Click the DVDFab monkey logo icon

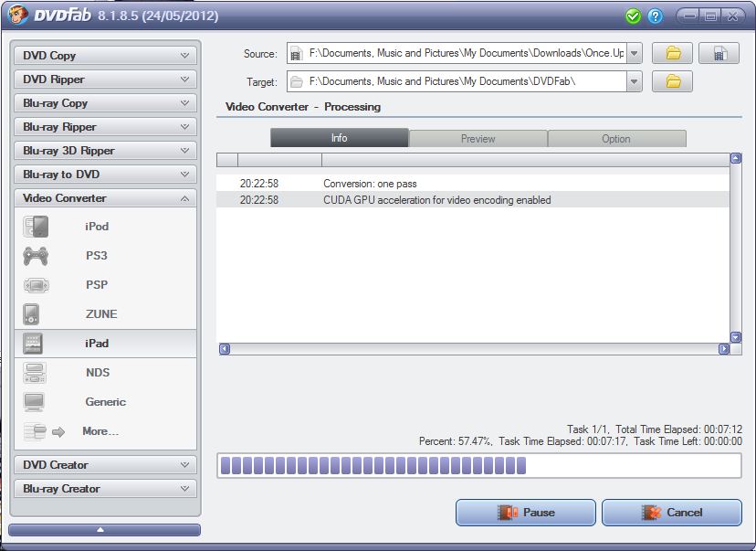click(17, 15)
